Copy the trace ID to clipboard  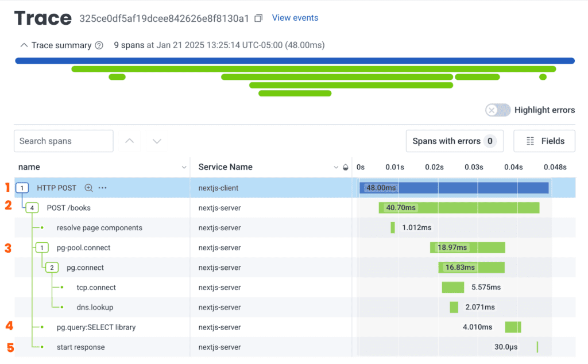point(258,18)
